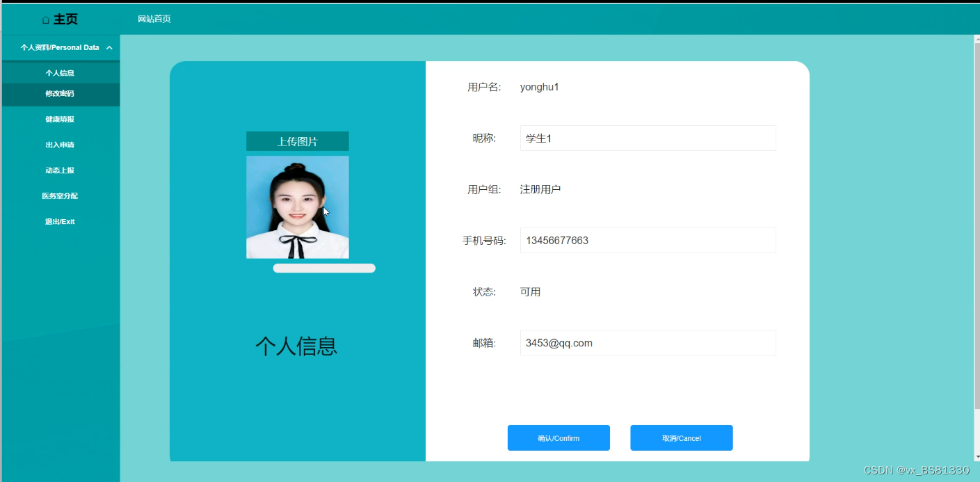Click 退出/Exit in sidebar
Viewport: 980px width, 482px height.
coord(60,222)
